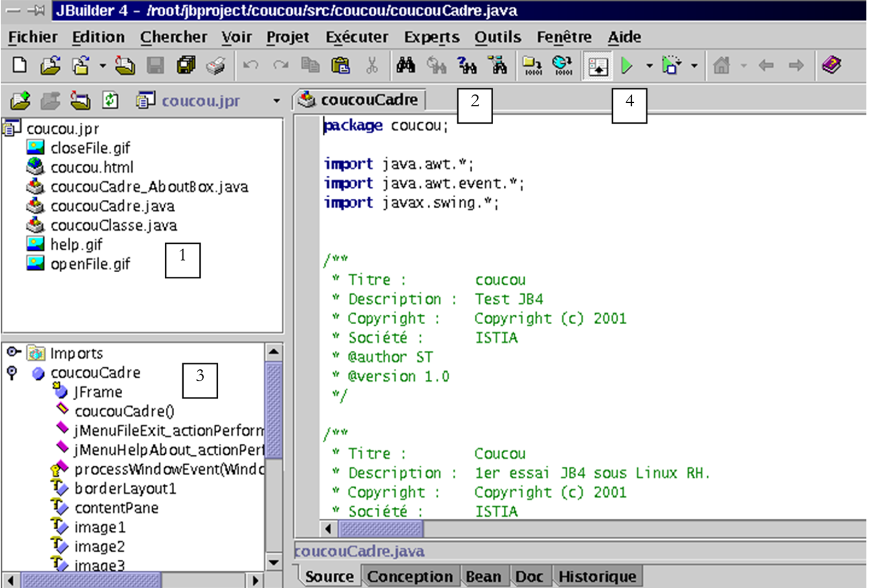Open the Exécuter menu
The image size is (870, 588).
357,37
